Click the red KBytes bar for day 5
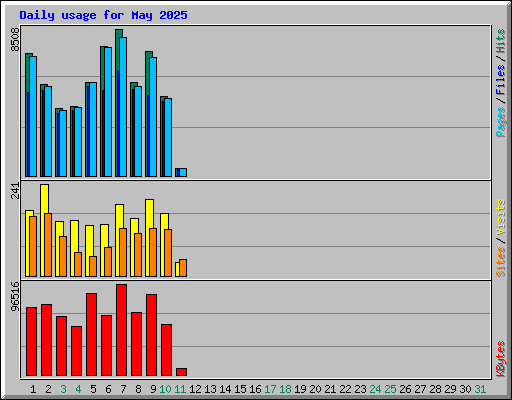The image size is (512, 400). coord(92,335)
